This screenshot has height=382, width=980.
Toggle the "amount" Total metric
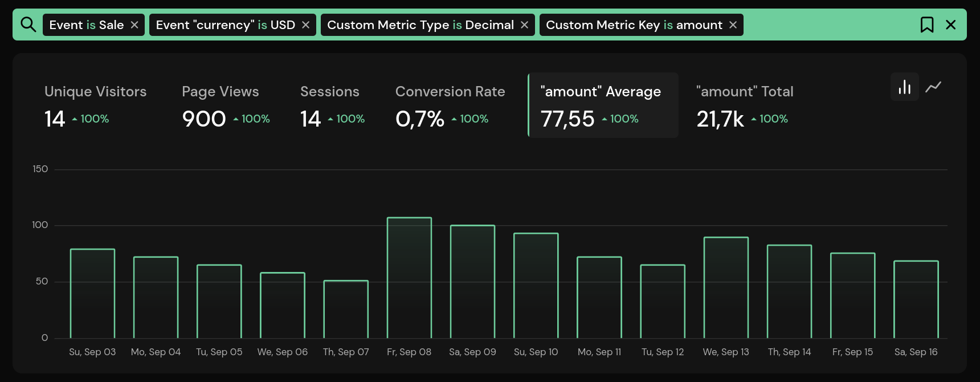pyautogui.click(x=744, y=105)
